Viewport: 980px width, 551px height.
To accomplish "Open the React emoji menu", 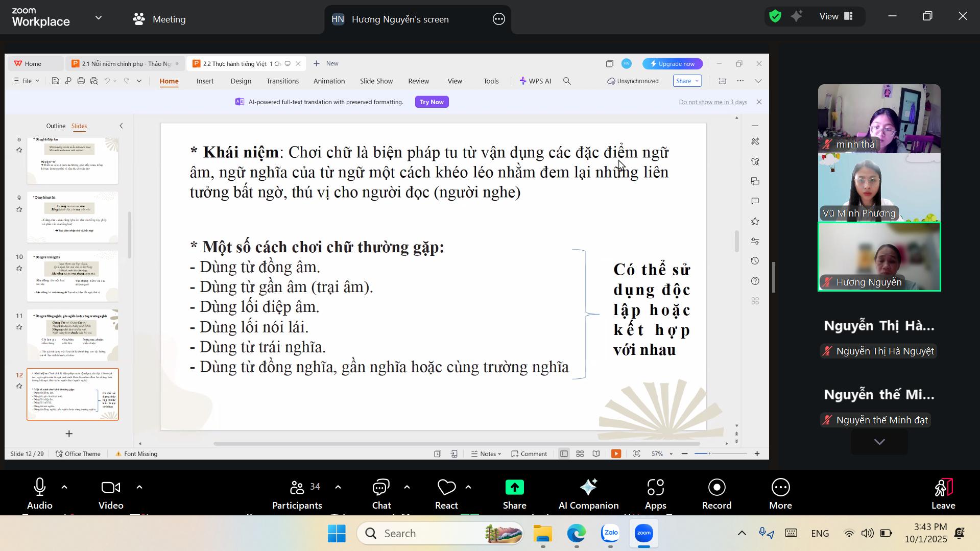I will pyautogui.click(x=446, y=493).
